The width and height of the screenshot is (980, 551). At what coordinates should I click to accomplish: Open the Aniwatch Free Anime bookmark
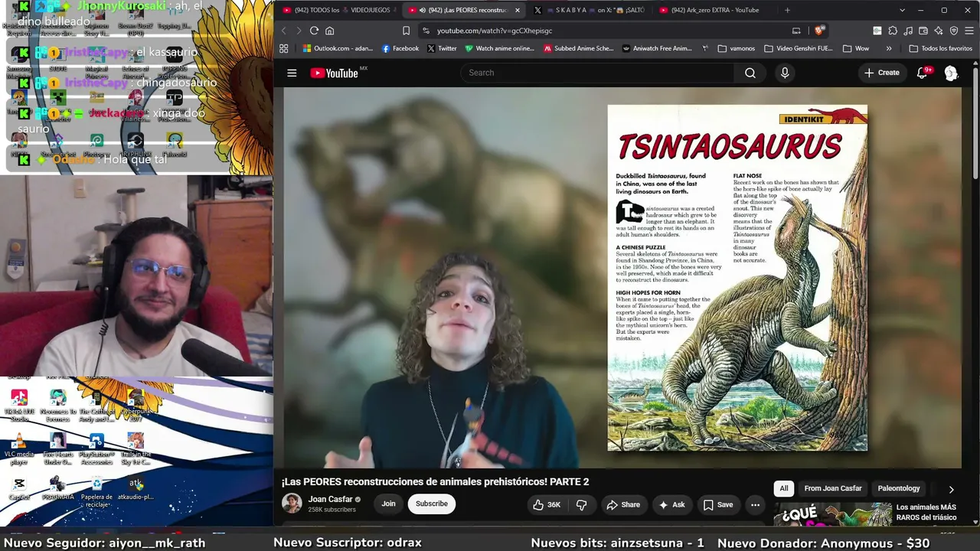point(657,48)
